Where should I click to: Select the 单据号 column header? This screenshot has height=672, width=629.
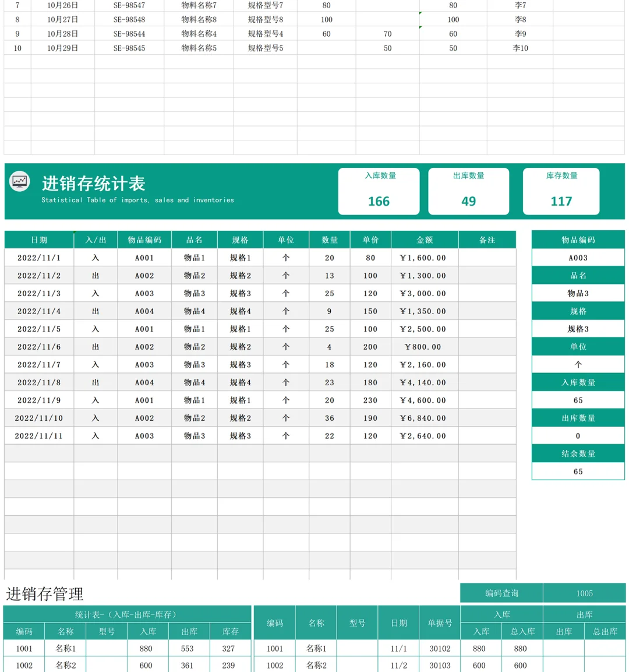(440, 622)
